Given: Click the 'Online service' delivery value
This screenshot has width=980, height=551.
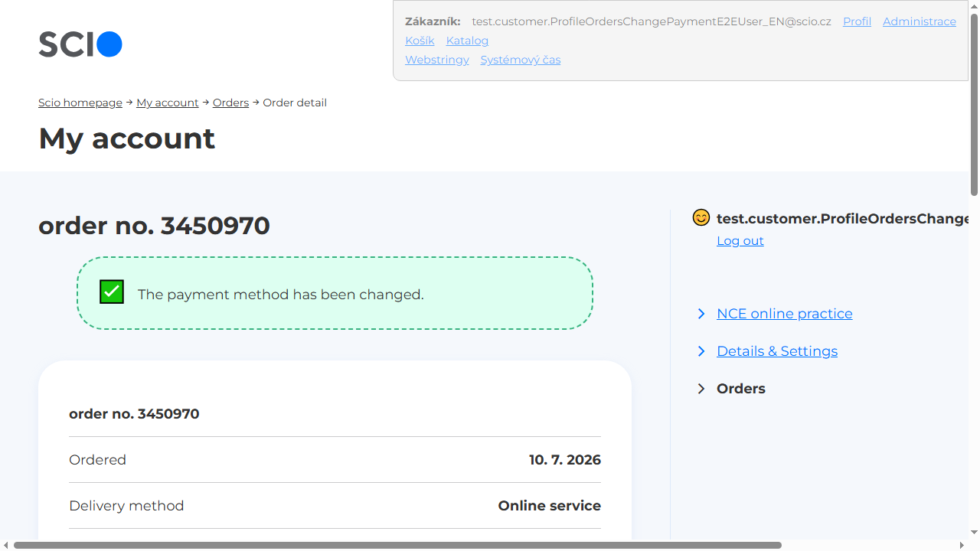Looking at the screenshot, I should click(550, 506).
